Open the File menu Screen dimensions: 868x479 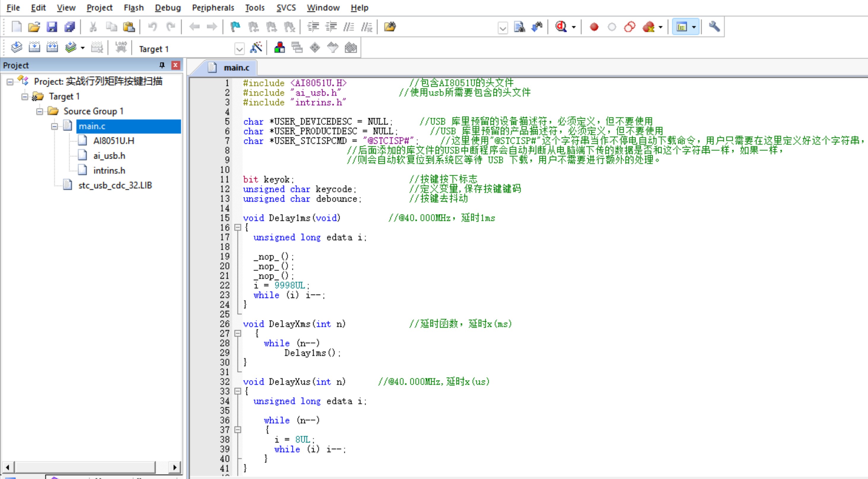pyautogui.click(x=13, y=7)
